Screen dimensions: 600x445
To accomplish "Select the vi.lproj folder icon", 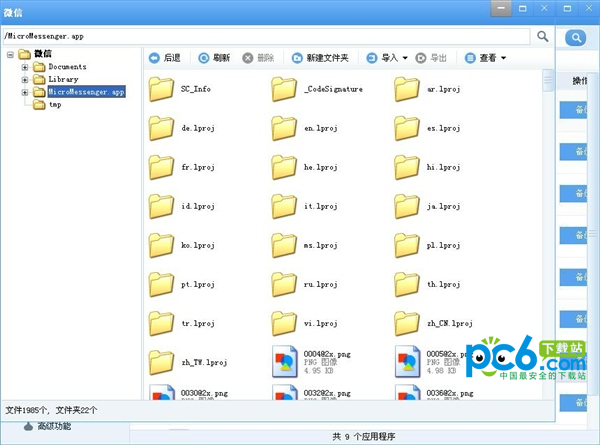I will (284, 323).
